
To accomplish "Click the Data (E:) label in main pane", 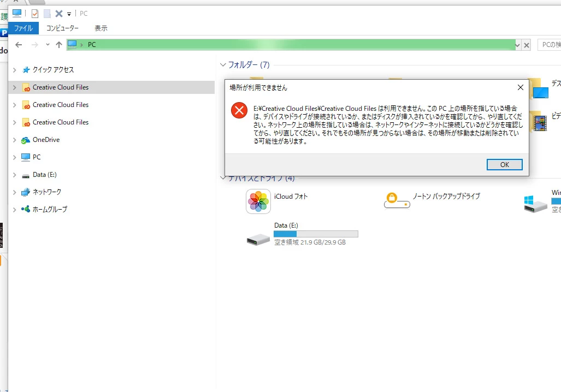I will (x=286, y=225).
